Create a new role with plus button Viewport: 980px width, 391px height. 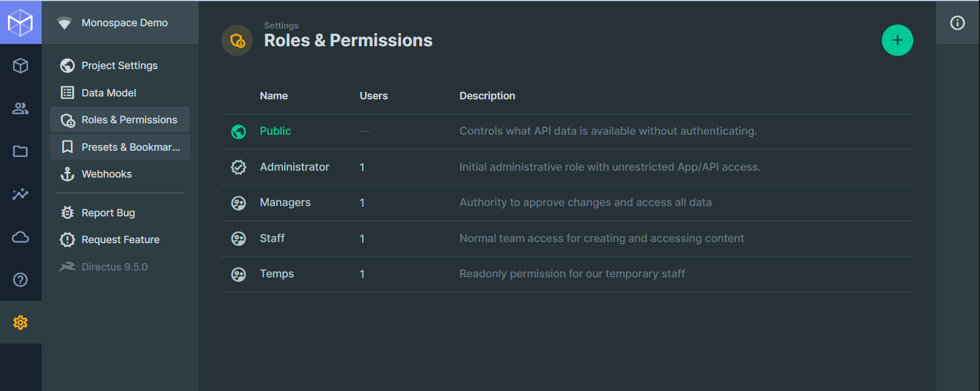coord(897,41)
